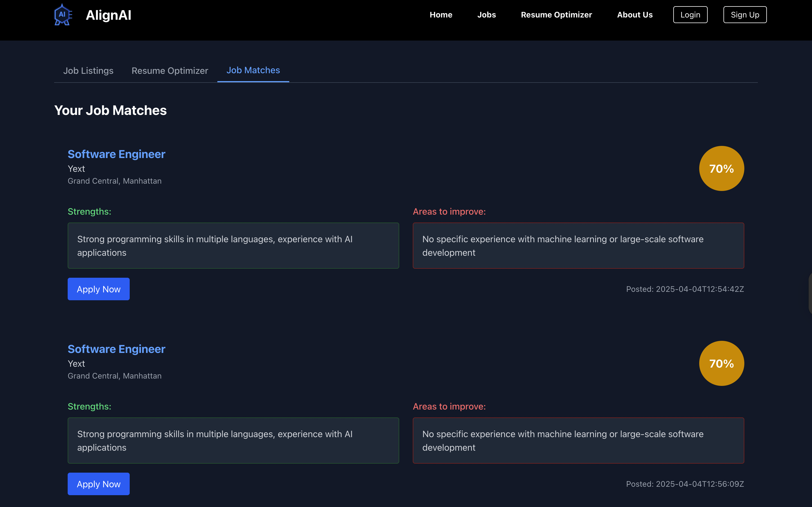Click the first 70% match score badge
The height and width of the screenshot is (507, 812).
click(721, 168)
